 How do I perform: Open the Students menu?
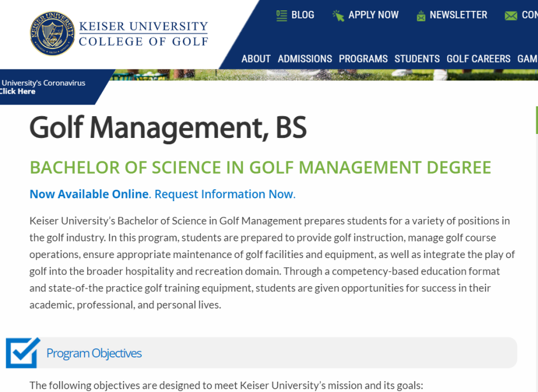[x=417, y=59]
